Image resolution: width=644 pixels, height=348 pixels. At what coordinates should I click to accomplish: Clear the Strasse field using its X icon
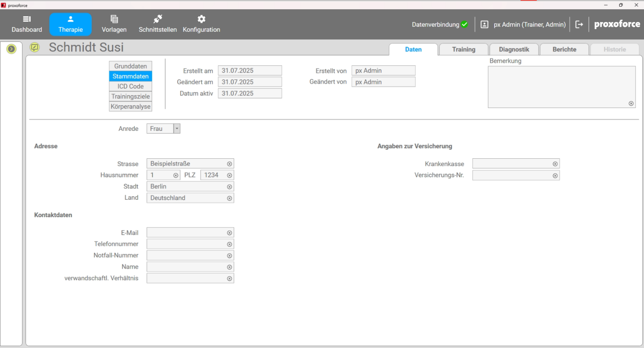(x=229, y=164)
